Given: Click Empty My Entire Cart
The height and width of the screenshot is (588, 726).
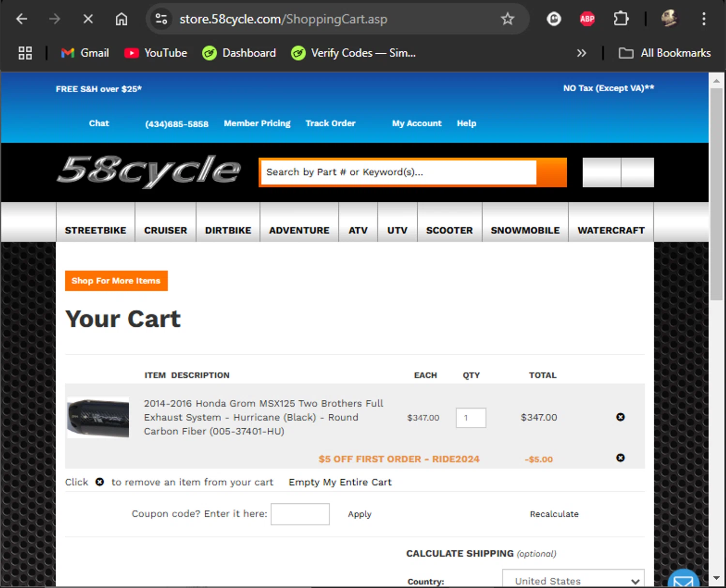Looking at the screenshot, I should click(340, 482).
